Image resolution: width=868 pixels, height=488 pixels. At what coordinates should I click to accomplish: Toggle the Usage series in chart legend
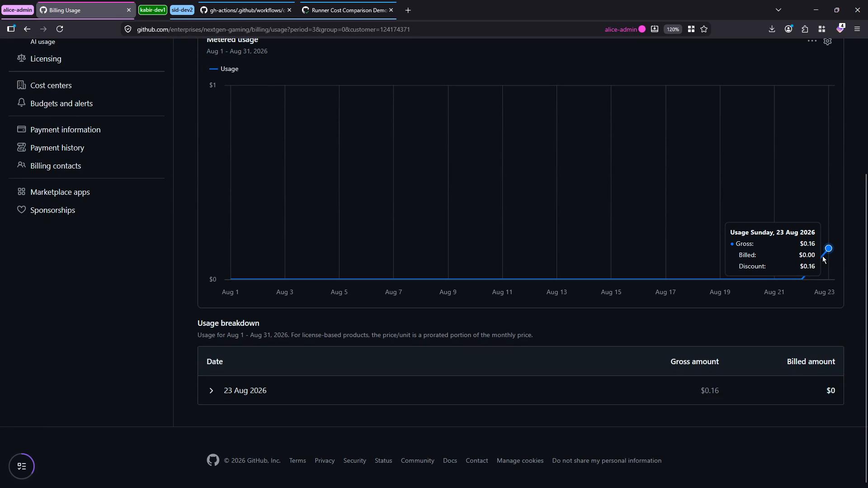point(224,69)
